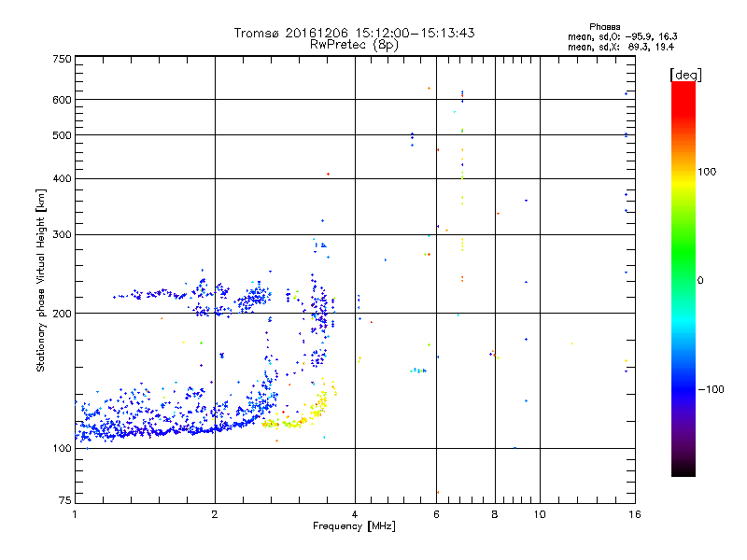This screenshot has width=747, height=560.
Task: Click the 750 tick on the height axis
Action: pos(62,60)
